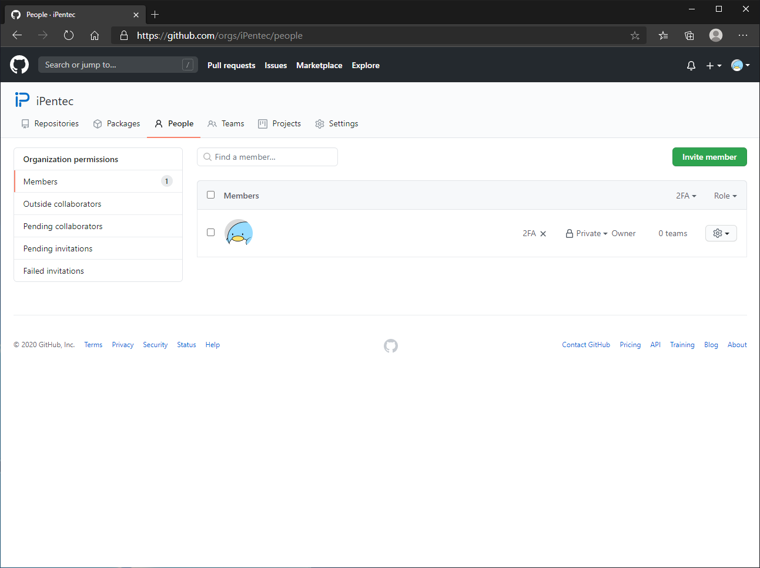
Task: Click the iPentec organization logo
Action: click(22, 100)
